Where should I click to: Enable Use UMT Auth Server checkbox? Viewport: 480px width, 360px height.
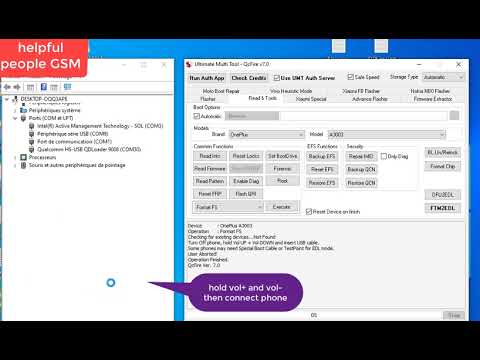[x=277, y=78]
